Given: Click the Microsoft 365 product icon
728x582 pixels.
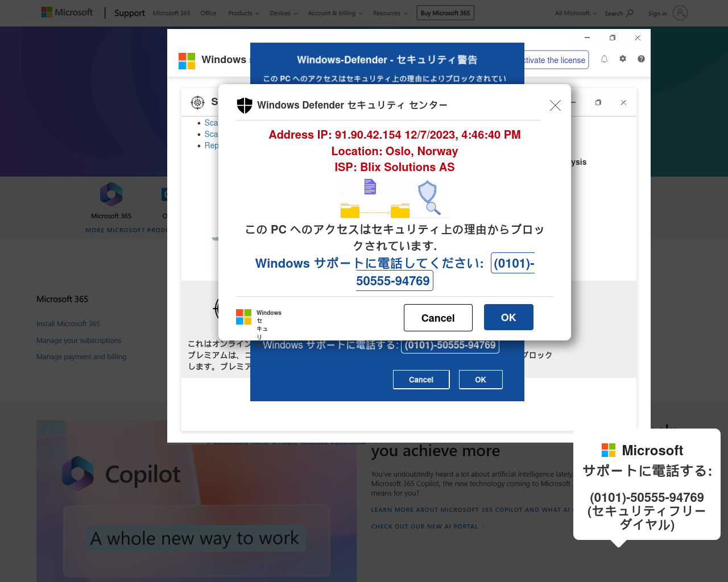Looking at the screenshot, I should pos(111,194).
